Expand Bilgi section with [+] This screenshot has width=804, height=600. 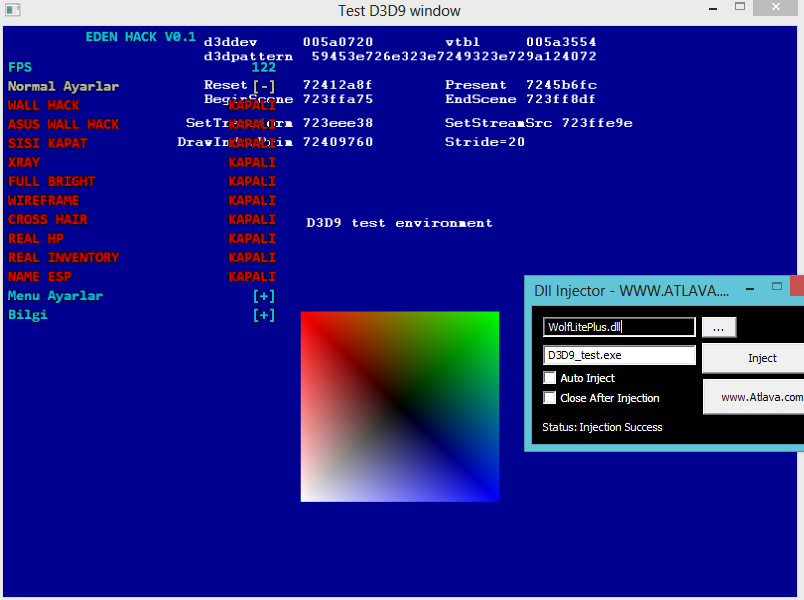tap(264, 315)
